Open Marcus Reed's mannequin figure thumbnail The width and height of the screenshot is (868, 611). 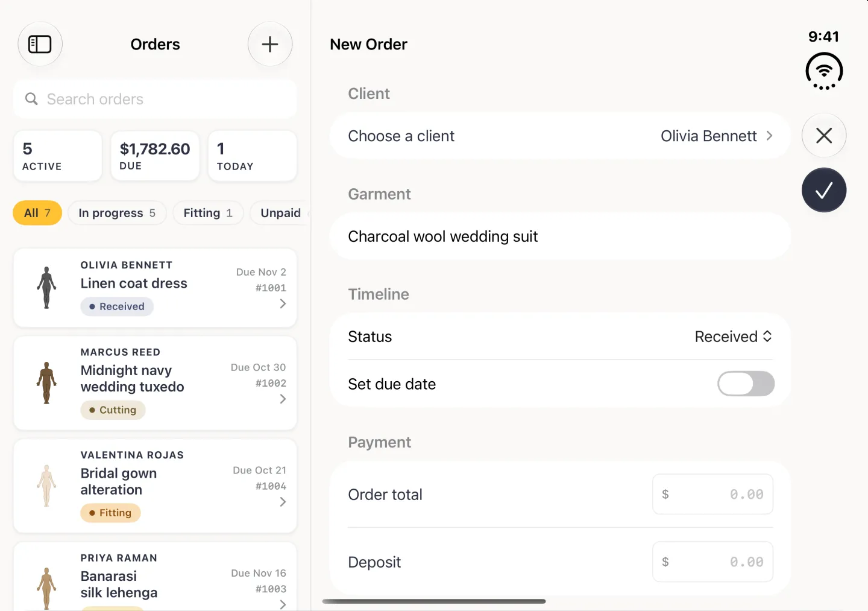point(46,383)
